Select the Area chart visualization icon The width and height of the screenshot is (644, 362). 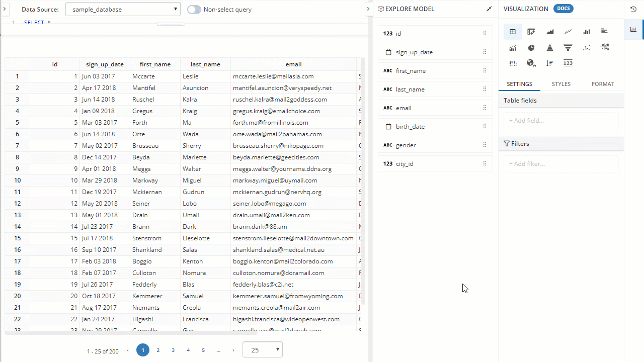[x=550, y=32]
